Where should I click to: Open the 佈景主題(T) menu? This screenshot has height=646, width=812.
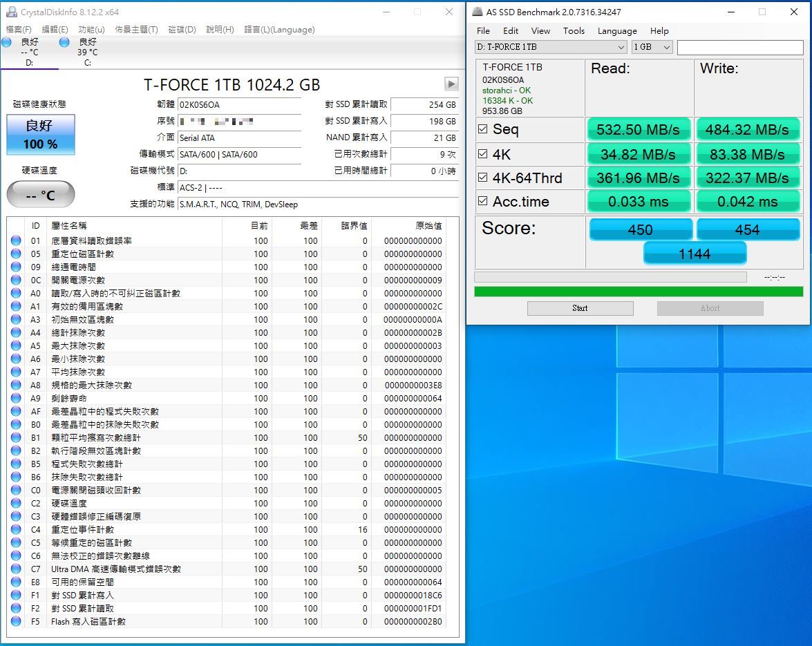pos(136,30)
